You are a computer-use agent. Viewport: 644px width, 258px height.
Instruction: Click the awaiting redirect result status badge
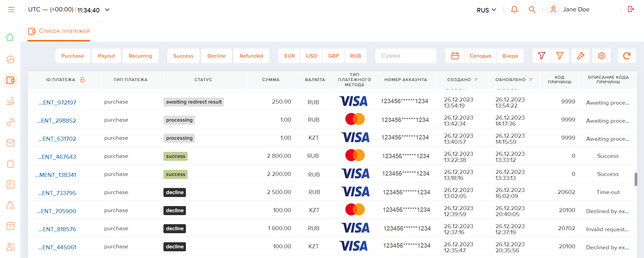click(194, 102)
